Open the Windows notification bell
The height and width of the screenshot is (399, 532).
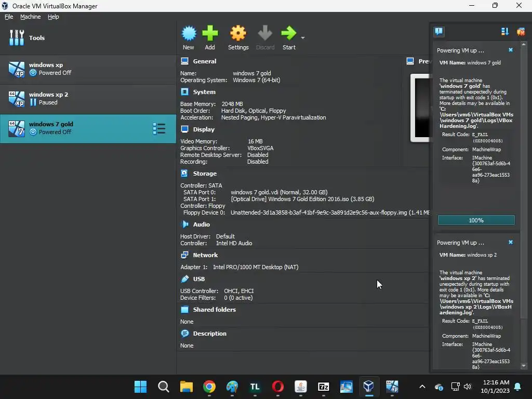point(518,387)
